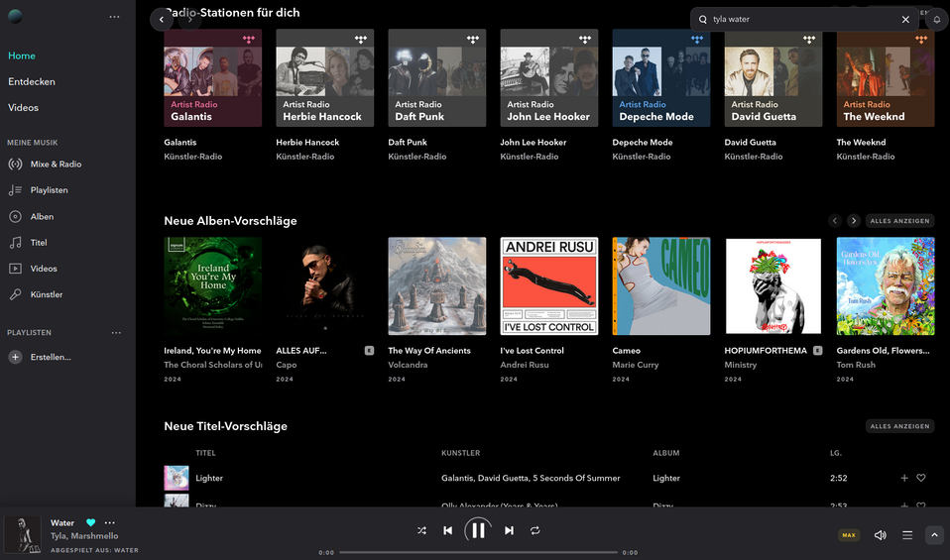Open Titel collection
Viewport: 950px width, 560px height.
tap(39, 243)
